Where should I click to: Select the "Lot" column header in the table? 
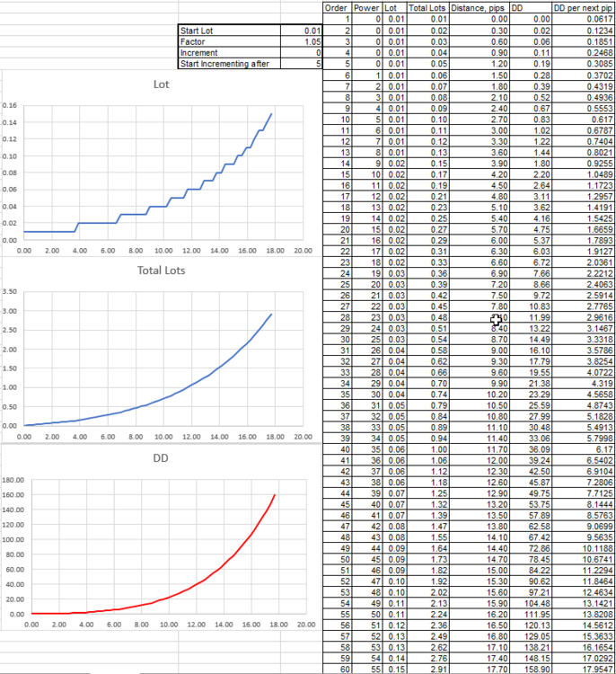[x=394, y=8]
